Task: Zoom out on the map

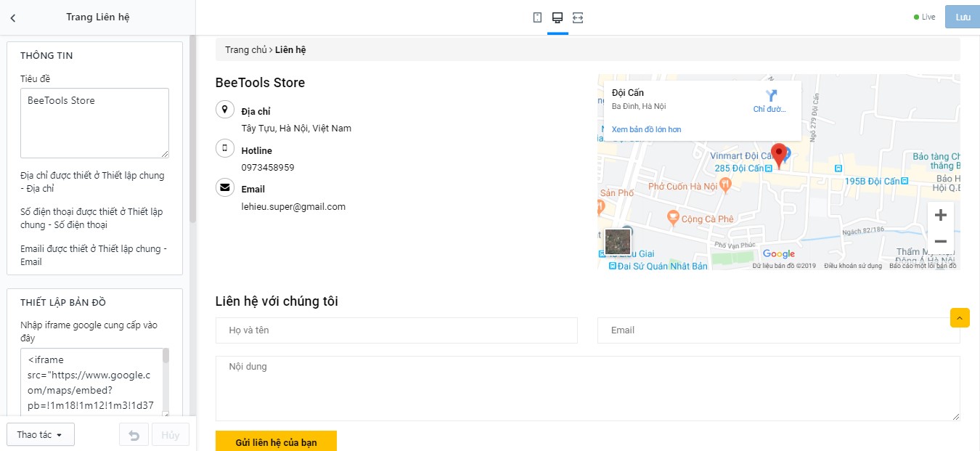Action: [x=940, y=241]
